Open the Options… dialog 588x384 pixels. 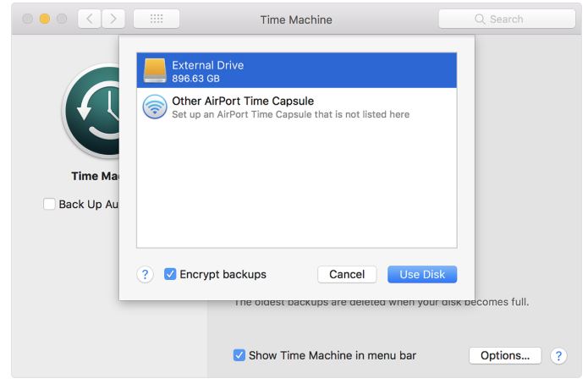(505, 355)
